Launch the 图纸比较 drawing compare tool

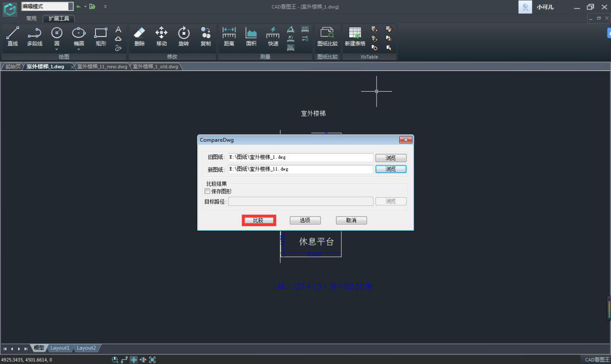click(x=327, y=37)
